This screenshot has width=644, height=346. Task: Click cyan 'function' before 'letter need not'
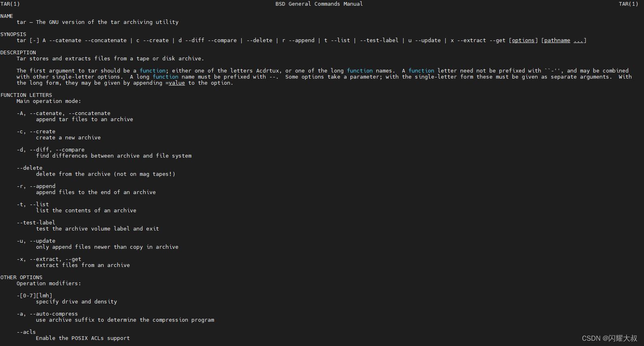click(421, 71)
